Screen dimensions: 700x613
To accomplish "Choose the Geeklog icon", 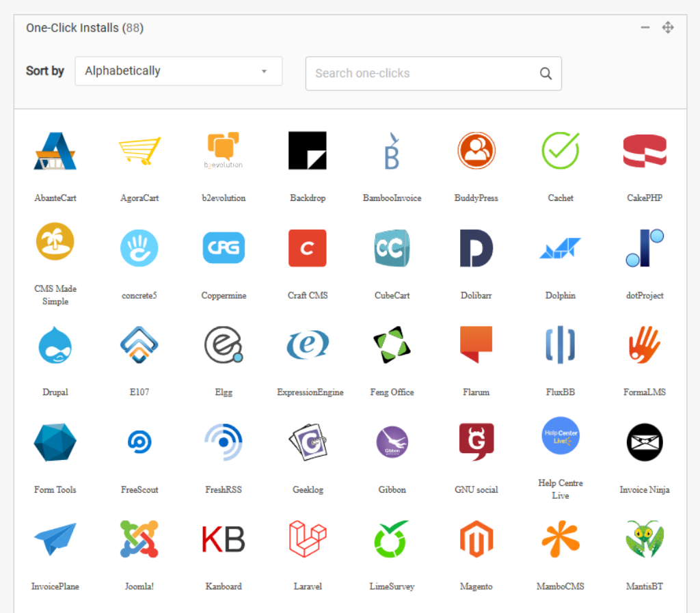I will point(308,442).
